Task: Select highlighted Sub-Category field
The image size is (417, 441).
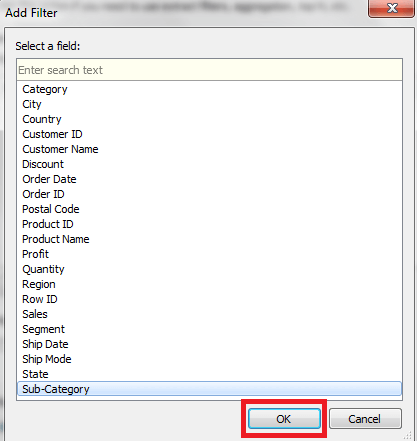Action: click(x=209, y=389)
